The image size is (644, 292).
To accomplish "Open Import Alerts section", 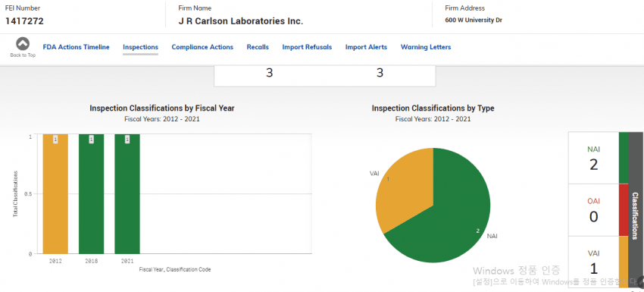I will 366,47.
